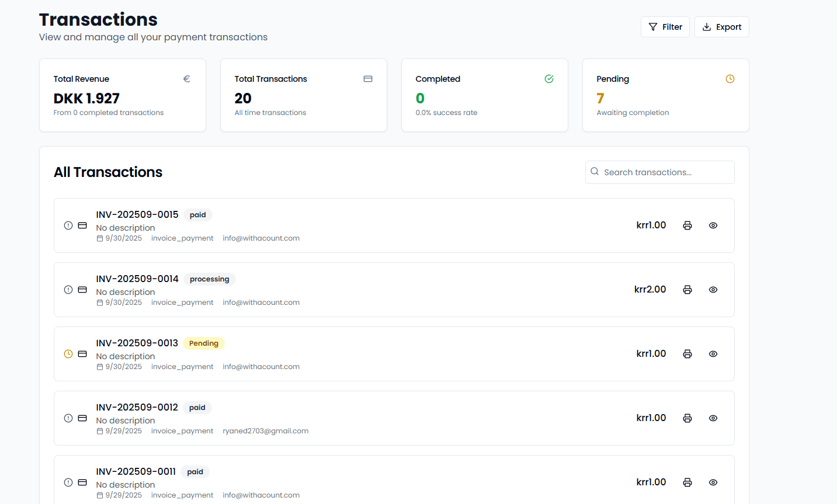Click the credit card icon beside INV-202509-0011
This screenshot has height=504, width=837.
click(82, 482)
